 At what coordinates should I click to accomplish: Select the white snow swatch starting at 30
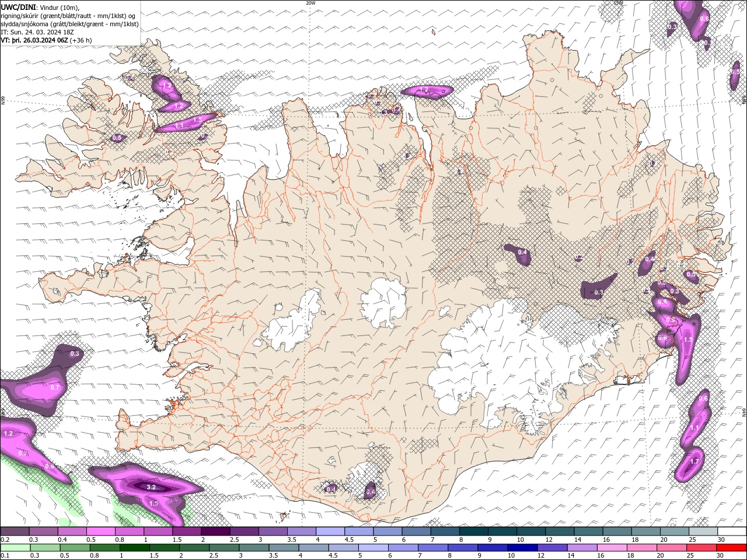click(732, 531)
